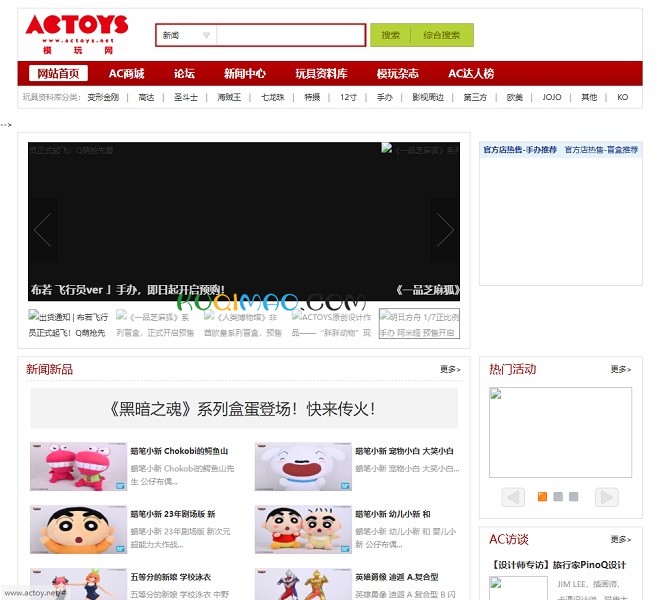The height and width of the screenshot is (600, 657).
Task: Open headline 《黑暗之魂》系列盒蛋登场
Action: pyautogui.click(x=244, y=409)
